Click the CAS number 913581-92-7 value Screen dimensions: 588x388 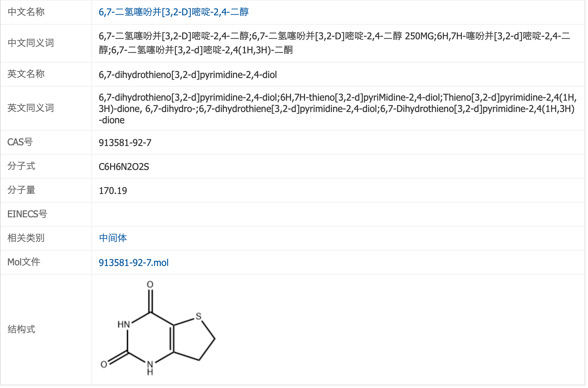(x=125, y=143)
